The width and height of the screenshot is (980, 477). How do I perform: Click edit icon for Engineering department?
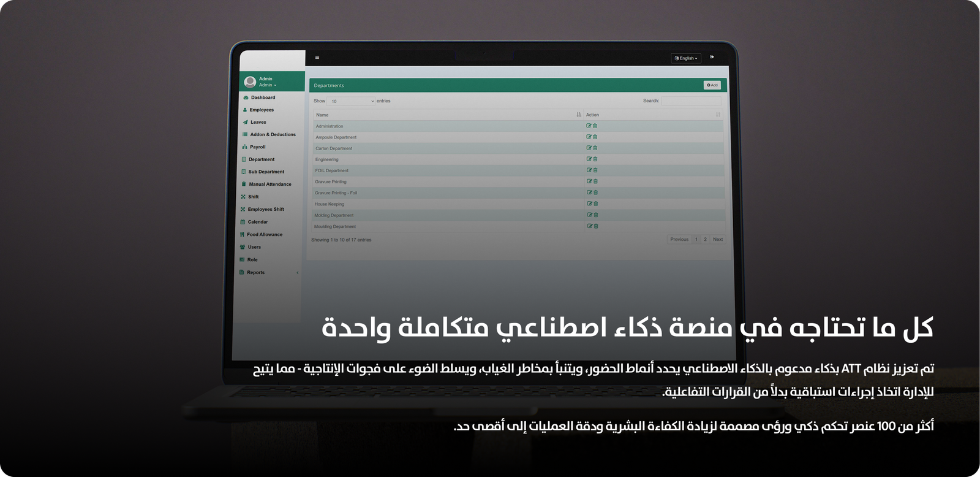coord(589,159)
